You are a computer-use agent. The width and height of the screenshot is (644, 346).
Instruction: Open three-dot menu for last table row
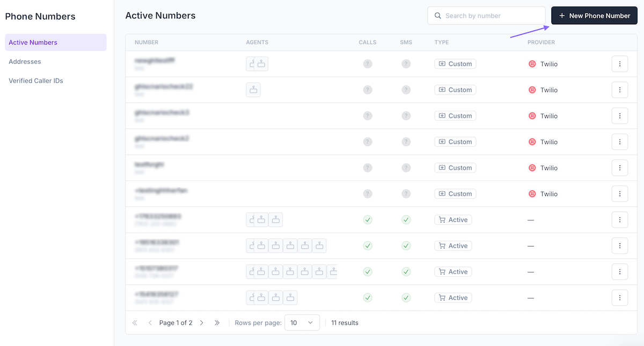619,298
